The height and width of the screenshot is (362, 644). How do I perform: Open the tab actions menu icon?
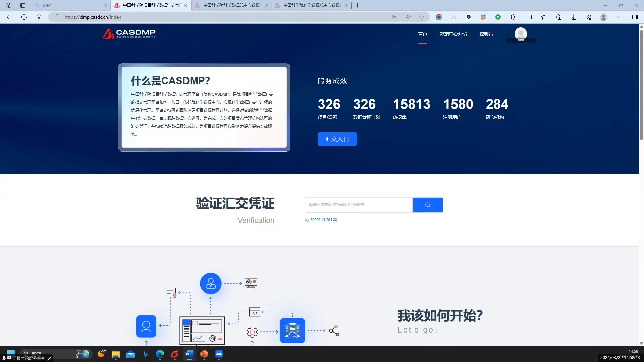[23, 5]
